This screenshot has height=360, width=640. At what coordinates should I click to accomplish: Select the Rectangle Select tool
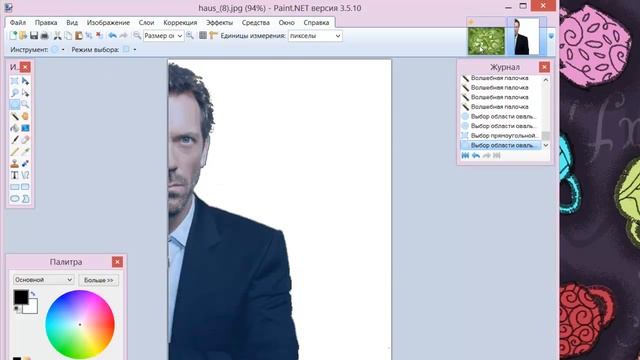click(15, 81)
